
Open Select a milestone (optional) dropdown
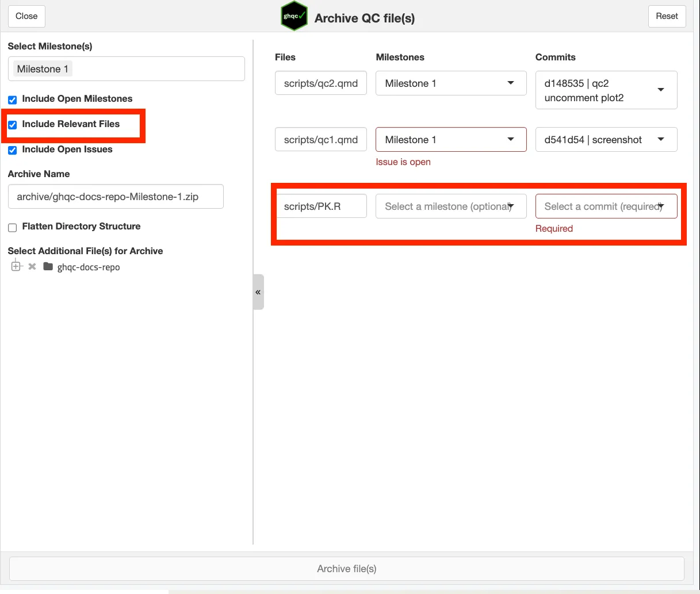point(450,206)
